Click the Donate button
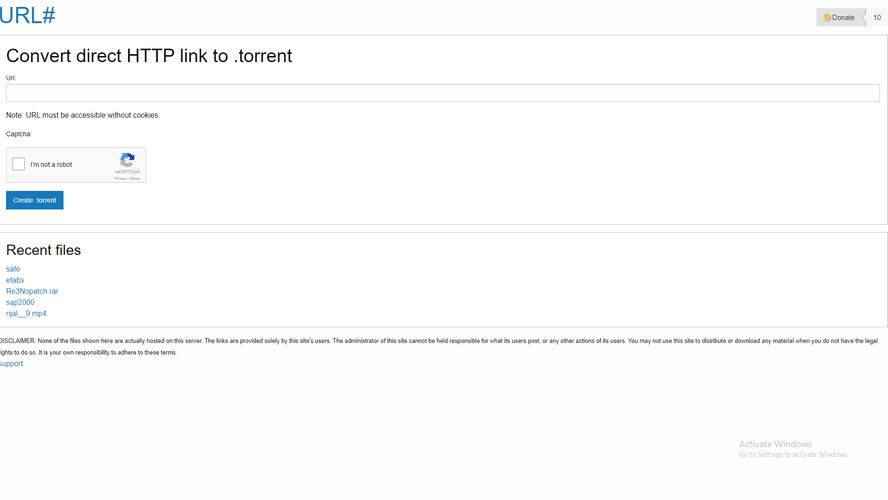The image size is (888, 500). (x=841, y=18)
